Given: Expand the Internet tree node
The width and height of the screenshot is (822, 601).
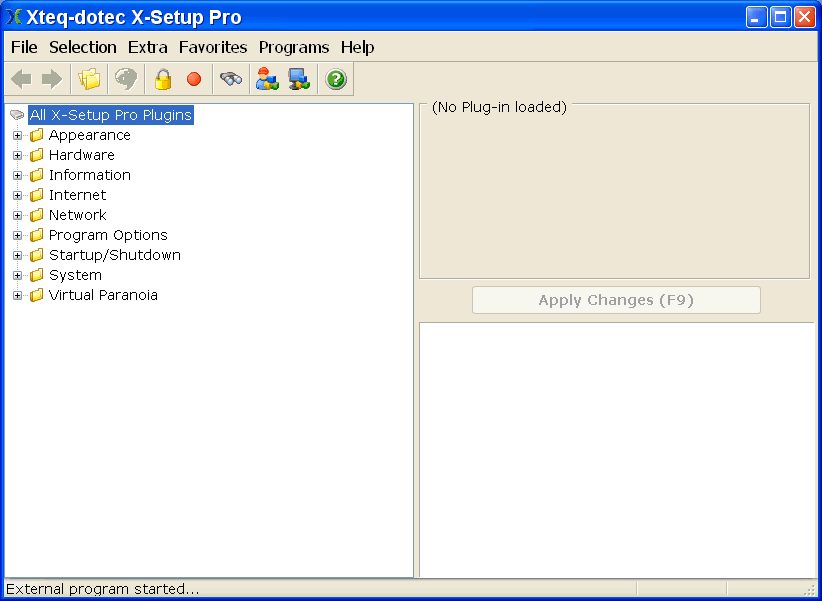Looking at the screenshot, I should tap(17, 195).
